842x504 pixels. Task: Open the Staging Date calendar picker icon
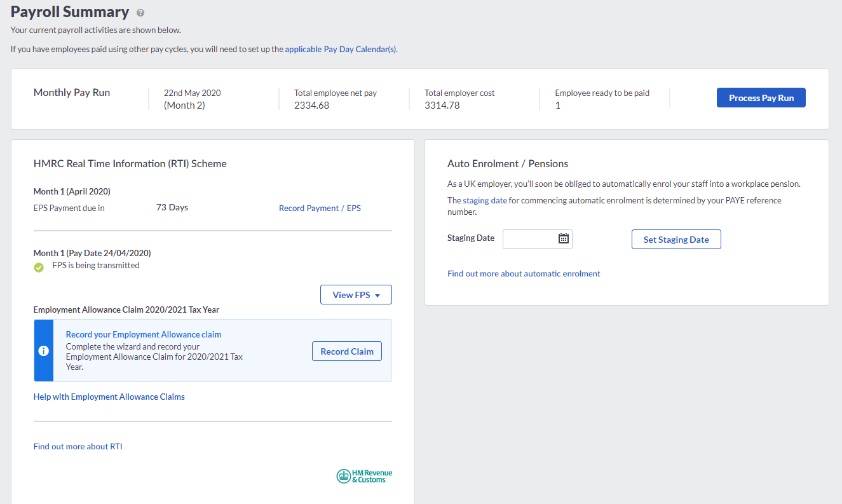coord(563,238)
